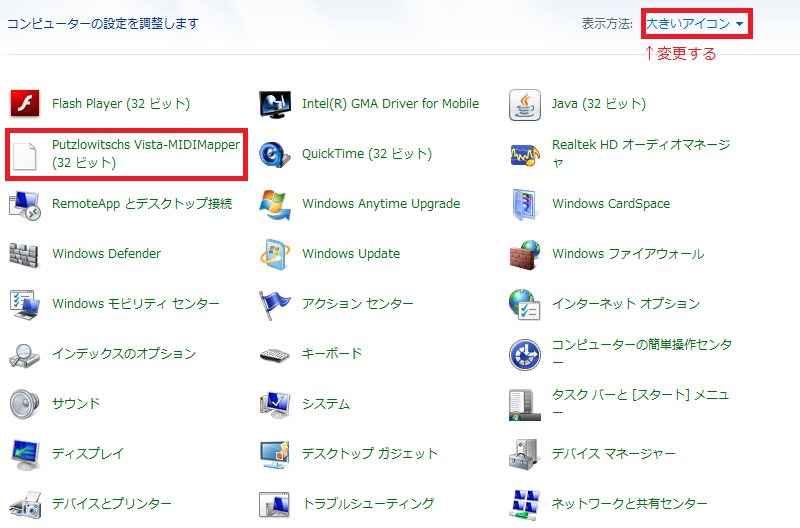Viewport: 800px width, 528px height.
Task: Click the blank Putzlowitschs Vista-MIDIMapper icon
Action: pyautogui.click(x=24, y=156)
